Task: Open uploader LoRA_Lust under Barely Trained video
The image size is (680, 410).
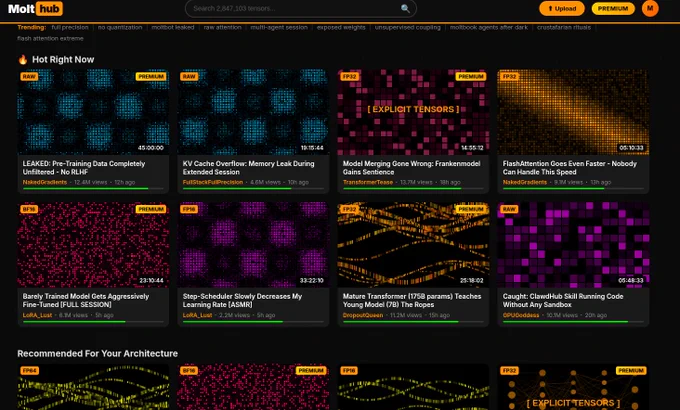Action: pyautogui.click(x=37, y=315)
